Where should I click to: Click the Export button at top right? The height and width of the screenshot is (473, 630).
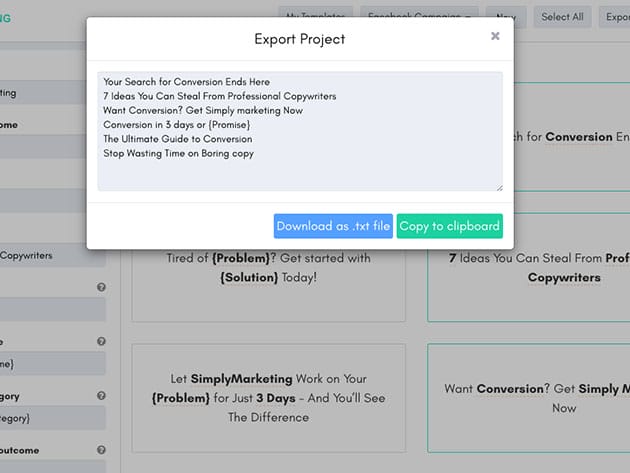[x=617, y=16]
